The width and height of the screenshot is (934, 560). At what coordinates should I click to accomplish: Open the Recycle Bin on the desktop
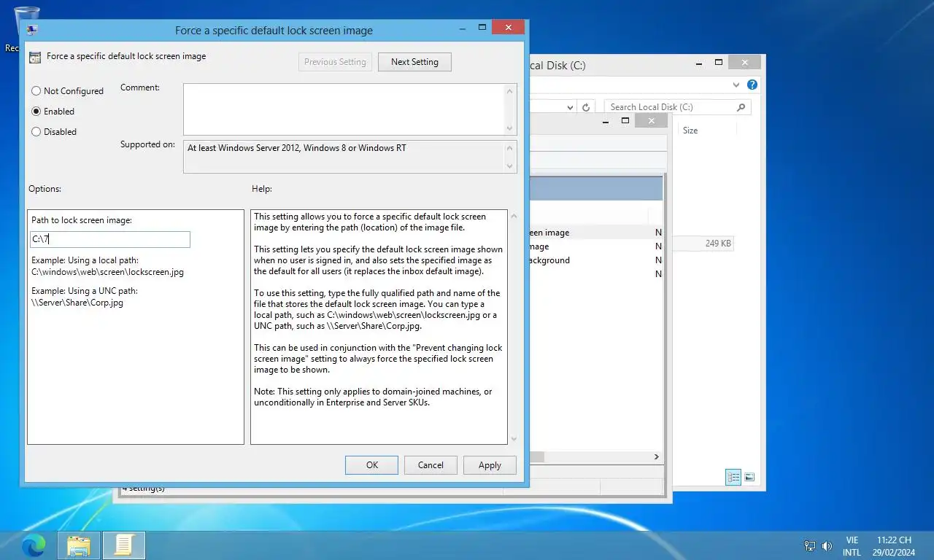click(26, 22)
